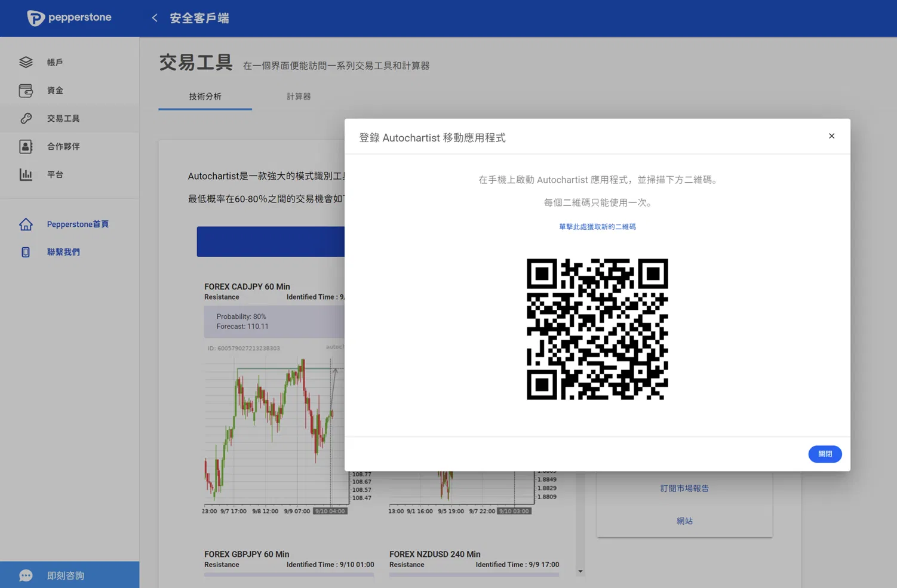Switch to the 技術分析 tab
The image size is (897, 588).
pyautogui.click(x=205, y=96)
